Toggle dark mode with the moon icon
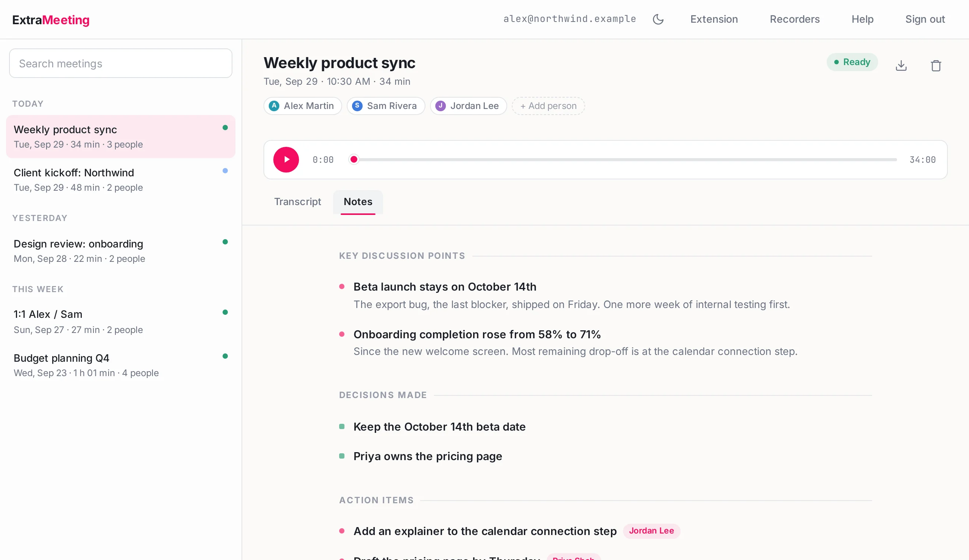This screenshot has width=969, height=560. (658, 19)
